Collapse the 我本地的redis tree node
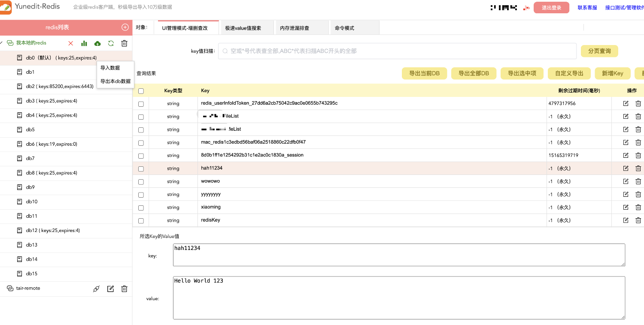 pos(2,43)
